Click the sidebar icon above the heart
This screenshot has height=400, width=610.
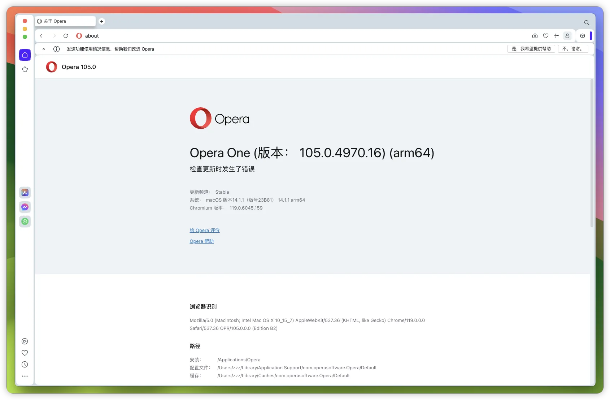[x=25, y=341]
